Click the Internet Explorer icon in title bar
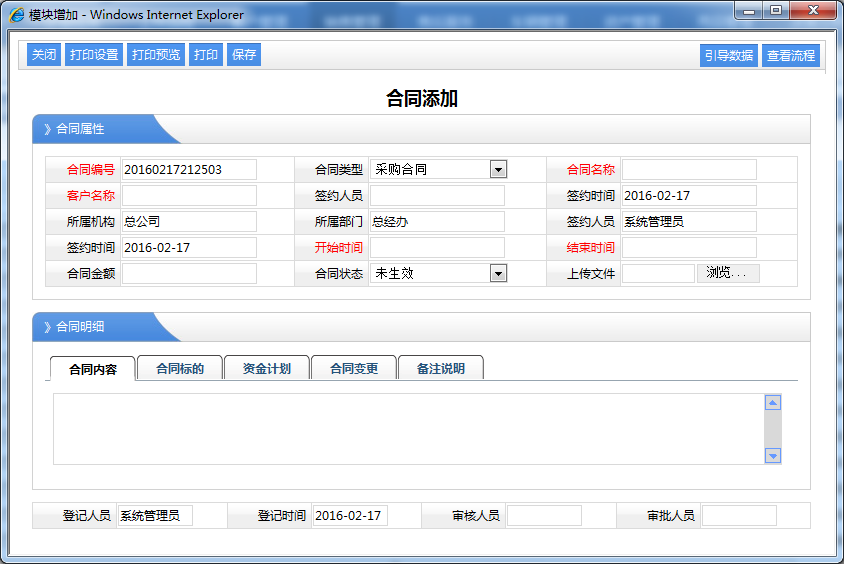This screenshot has width=844, height=564. pos(17,15)
